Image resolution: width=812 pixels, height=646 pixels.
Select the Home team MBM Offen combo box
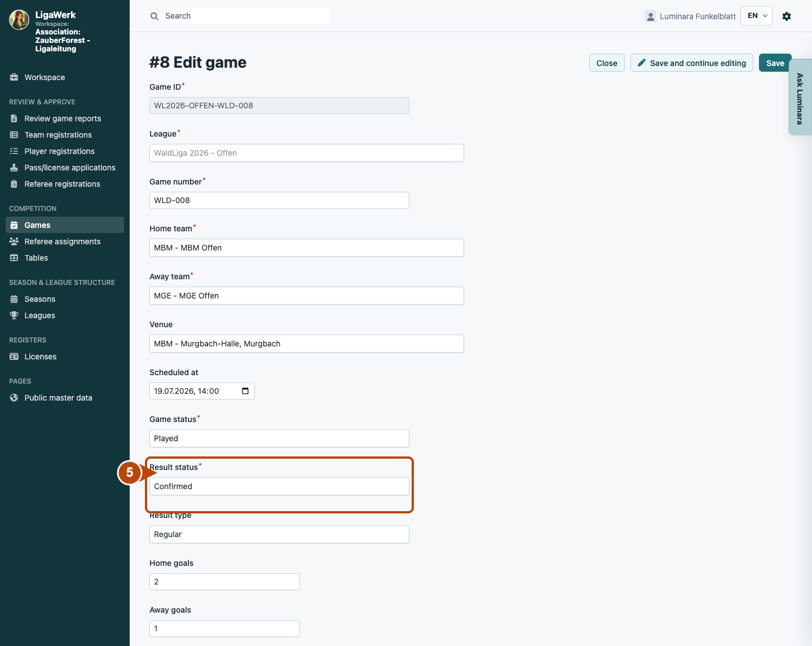pos(307,248)
